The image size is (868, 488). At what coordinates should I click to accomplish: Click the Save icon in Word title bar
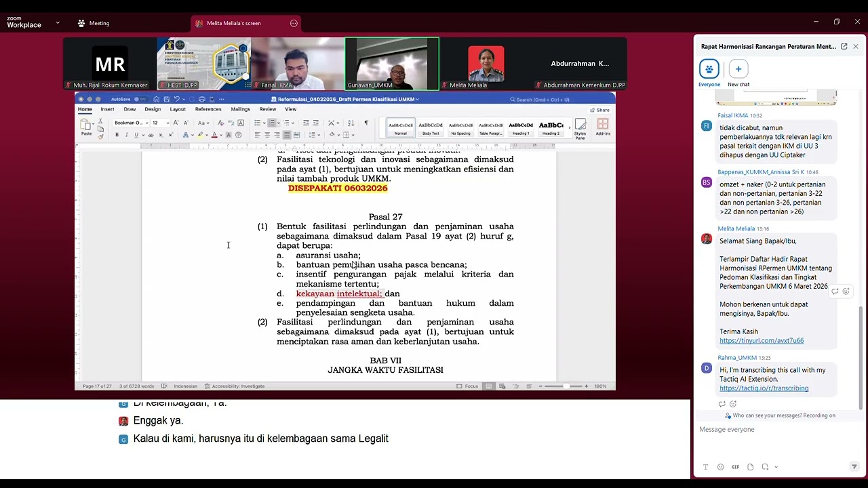click(167, 99)
